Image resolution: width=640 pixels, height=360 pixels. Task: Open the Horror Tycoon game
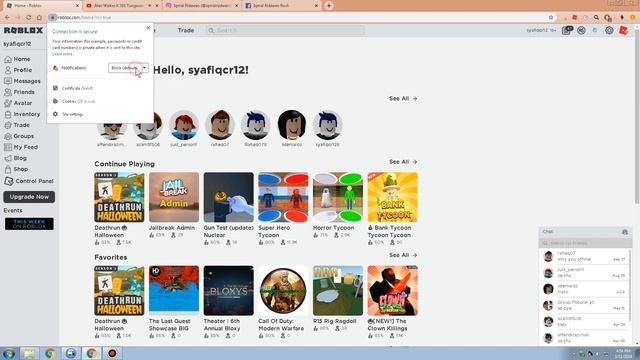(x=338, y=197)
